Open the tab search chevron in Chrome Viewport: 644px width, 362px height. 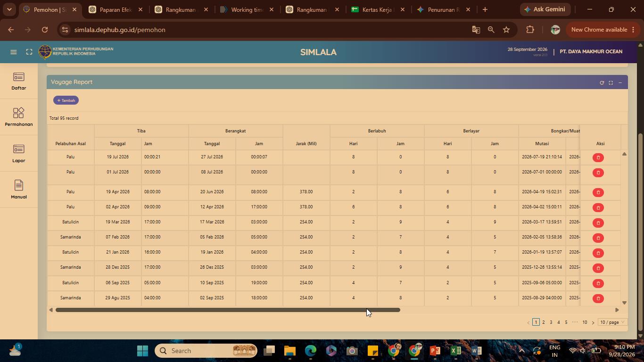tap(9, 9)
